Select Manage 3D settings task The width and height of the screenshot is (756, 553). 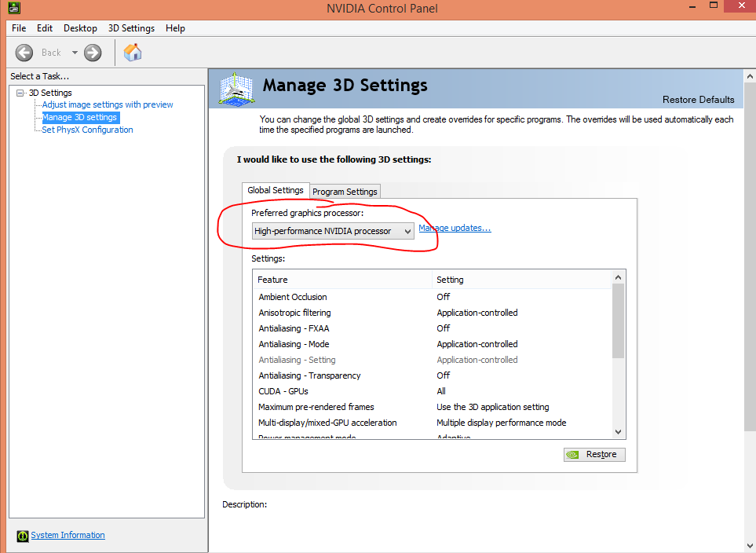(x=79, y=117)
